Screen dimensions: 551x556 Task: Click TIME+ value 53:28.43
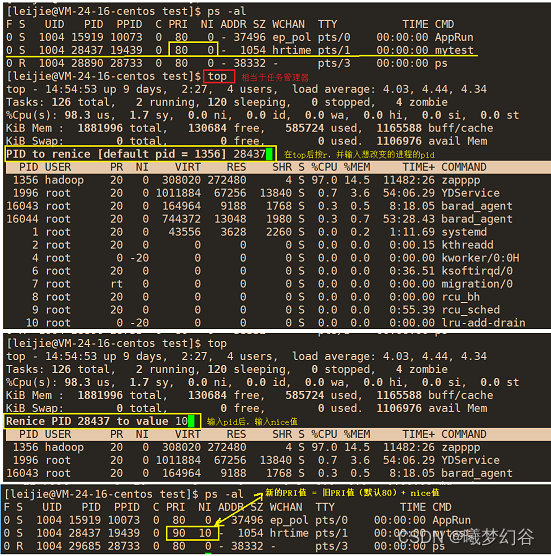(x=408, y=219)
